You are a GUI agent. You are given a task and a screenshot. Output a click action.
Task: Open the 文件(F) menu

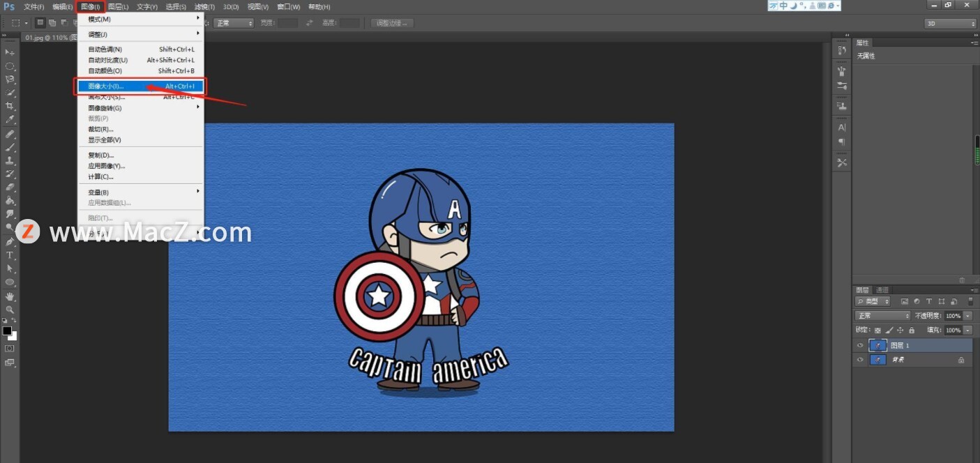pos(33,6)
